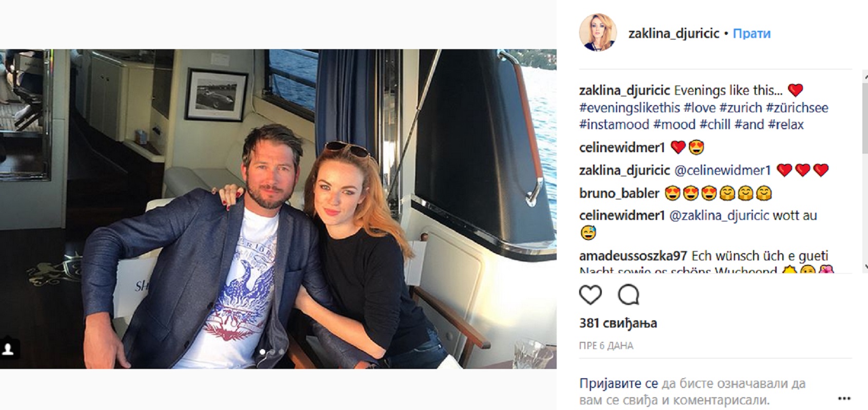The width and height of the screenshot is (868, 410).
Task: Follow the account via Прати link
Action: pyautogui.click(x=752, y=33)
